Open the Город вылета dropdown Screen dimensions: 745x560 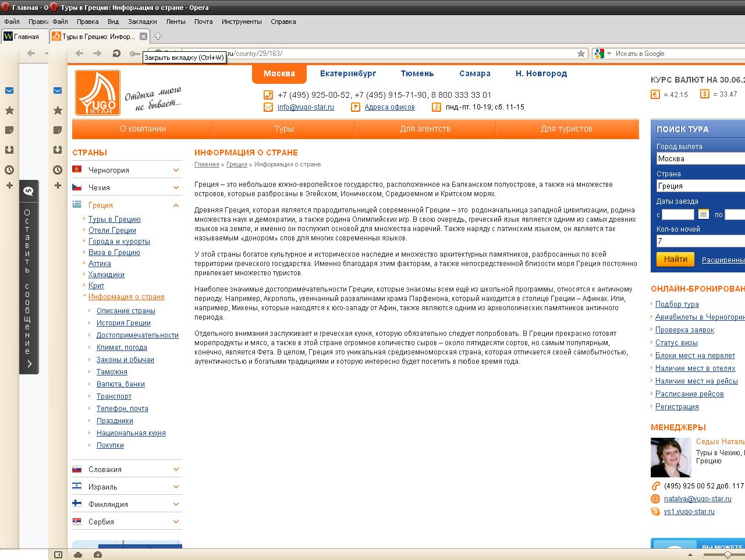pos(701,158)
